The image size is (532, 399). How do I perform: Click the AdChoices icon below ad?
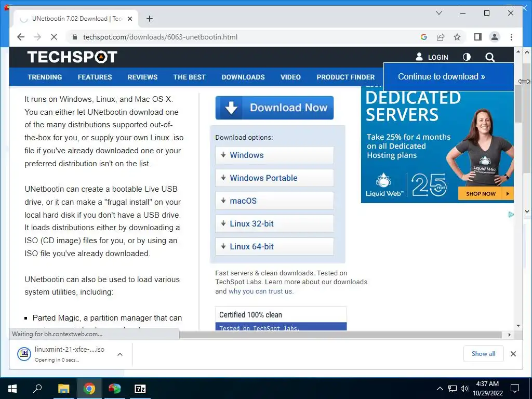[511, 215]
